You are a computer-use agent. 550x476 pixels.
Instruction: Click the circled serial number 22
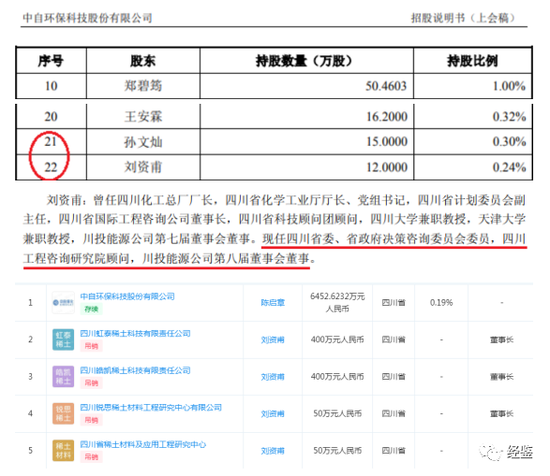pos(51,167)
